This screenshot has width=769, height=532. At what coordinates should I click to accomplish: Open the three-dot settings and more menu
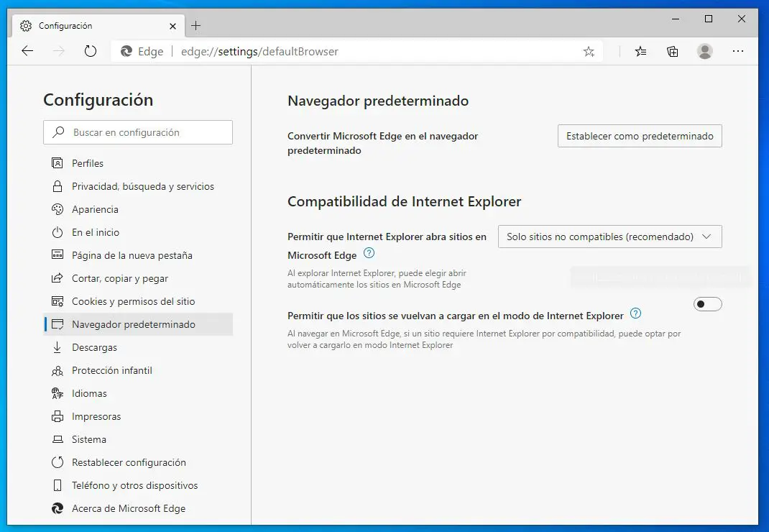coord(737,51)
